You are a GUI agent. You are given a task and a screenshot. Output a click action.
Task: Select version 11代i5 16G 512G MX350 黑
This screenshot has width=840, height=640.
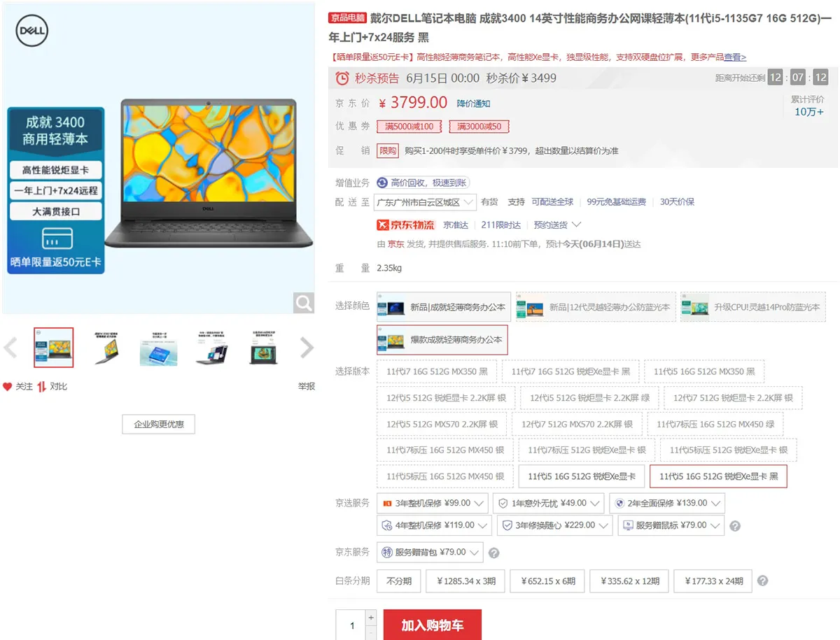point(704,371)
